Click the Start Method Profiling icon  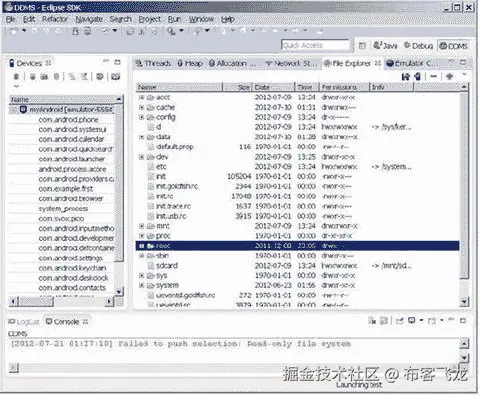point(84,77)
